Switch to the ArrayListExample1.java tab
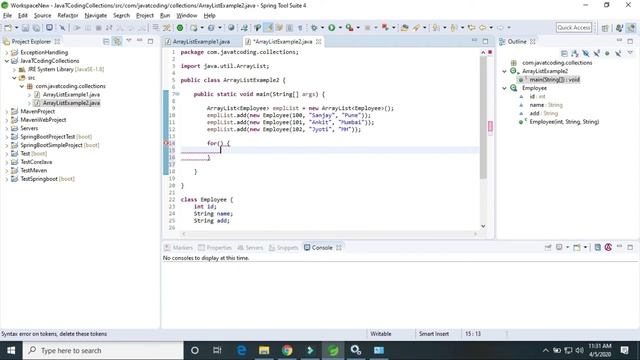The image size is (640, 360). pos(201,42)
